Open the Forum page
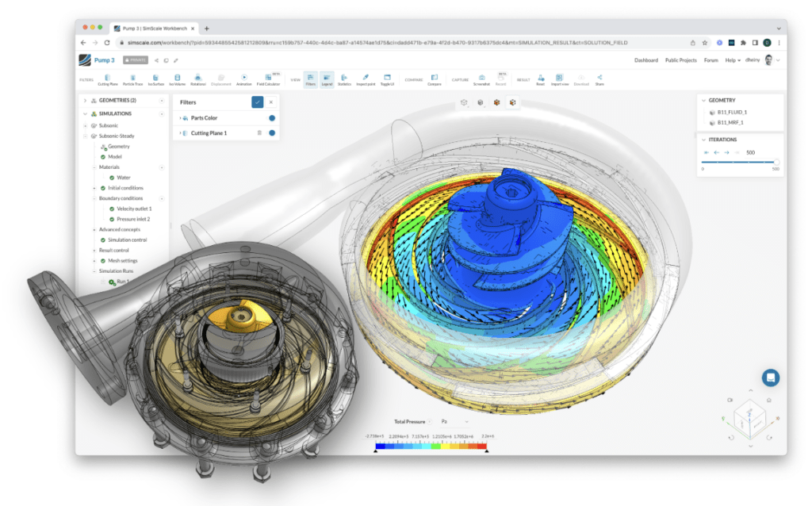Image resolution: width=812 pixels, height=506 pixels. point(711,59)
